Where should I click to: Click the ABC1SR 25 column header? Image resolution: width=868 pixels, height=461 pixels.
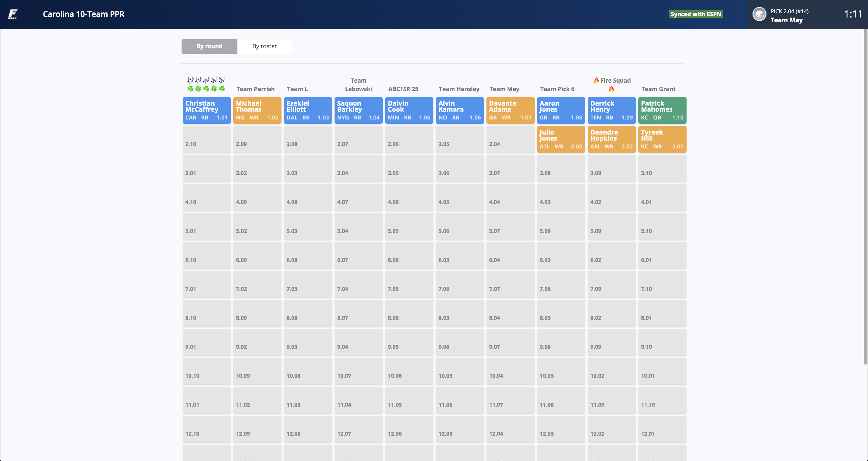(x=403, y=89)
